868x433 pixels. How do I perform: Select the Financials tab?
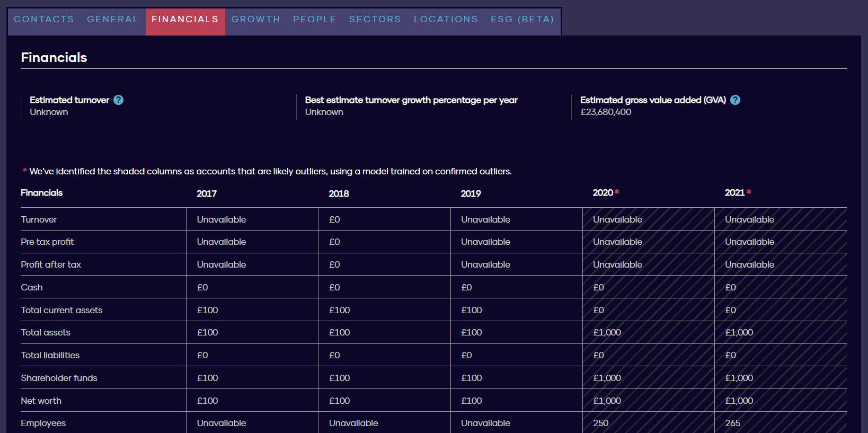pos(185,20)
